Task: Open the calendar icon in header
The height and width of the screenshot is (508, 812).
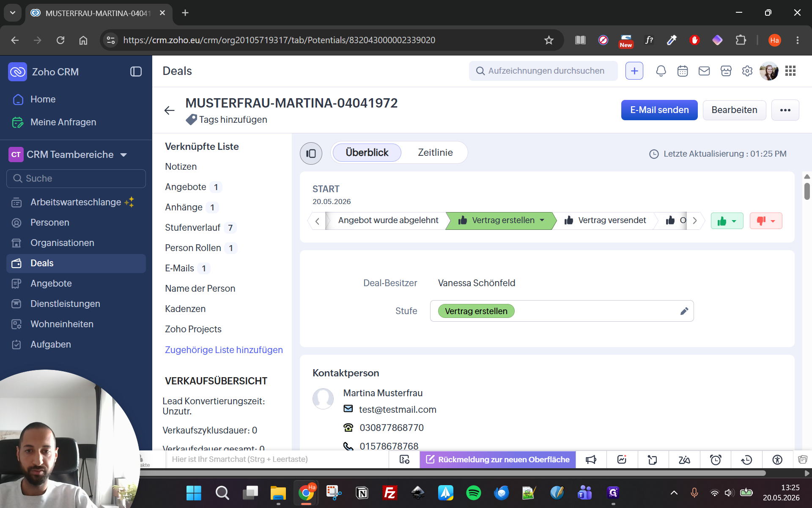Action: tap(683, 71)
